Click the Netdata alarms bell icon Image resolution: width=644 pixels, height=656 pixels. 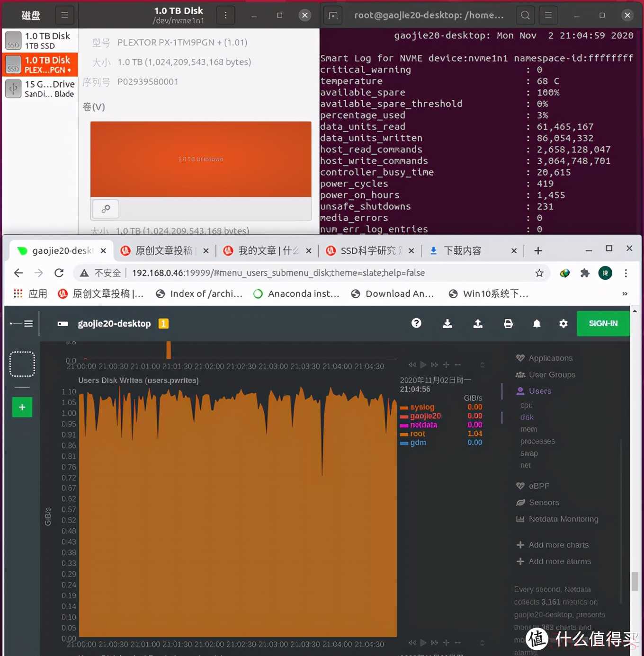pyautogui.click(x=537, y=324)
